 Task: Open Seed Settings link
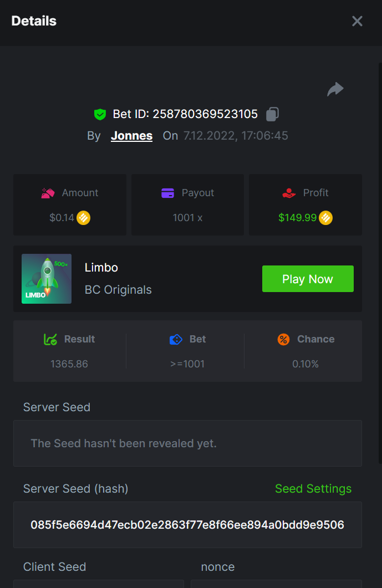313,489
